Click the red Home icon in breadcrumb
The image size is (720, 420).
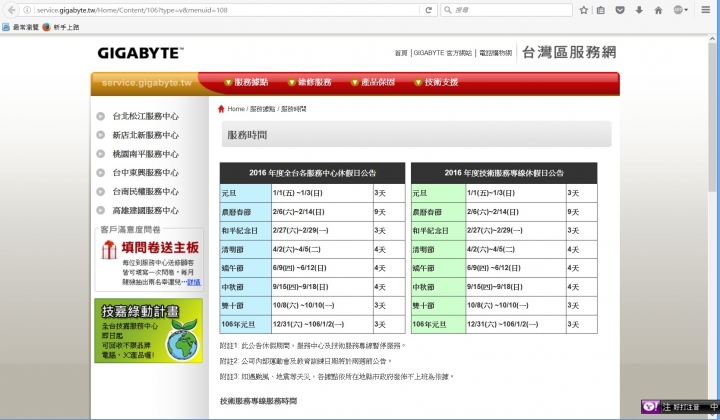click(221, 109)
